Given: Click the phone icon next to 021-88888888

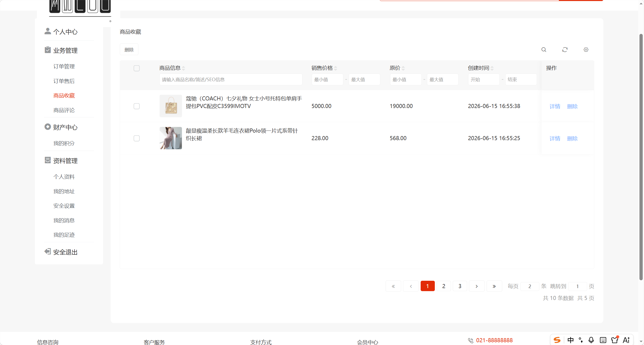Looking at the screenshot, I should coord(470,340).
